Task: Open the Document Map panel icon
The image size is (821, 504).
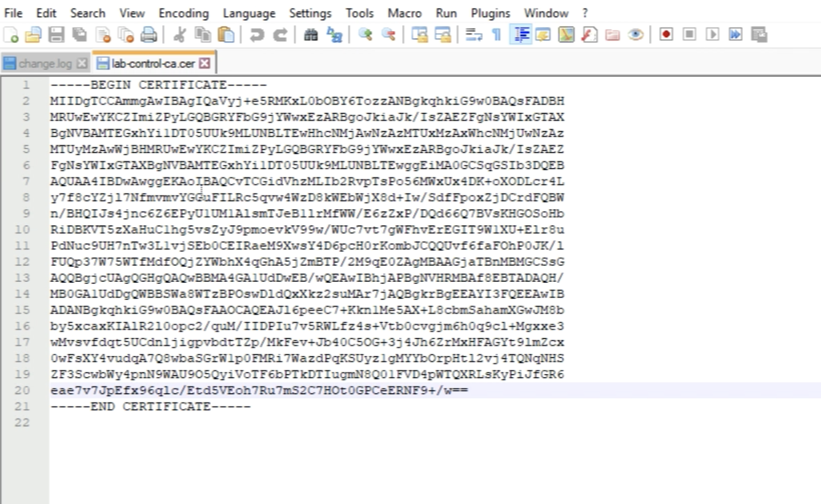Action: (x=566, y=35)
